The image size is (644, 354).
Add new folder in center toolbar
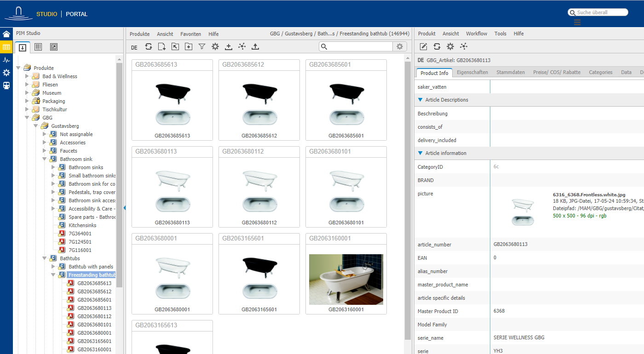[x=189, y=46]
